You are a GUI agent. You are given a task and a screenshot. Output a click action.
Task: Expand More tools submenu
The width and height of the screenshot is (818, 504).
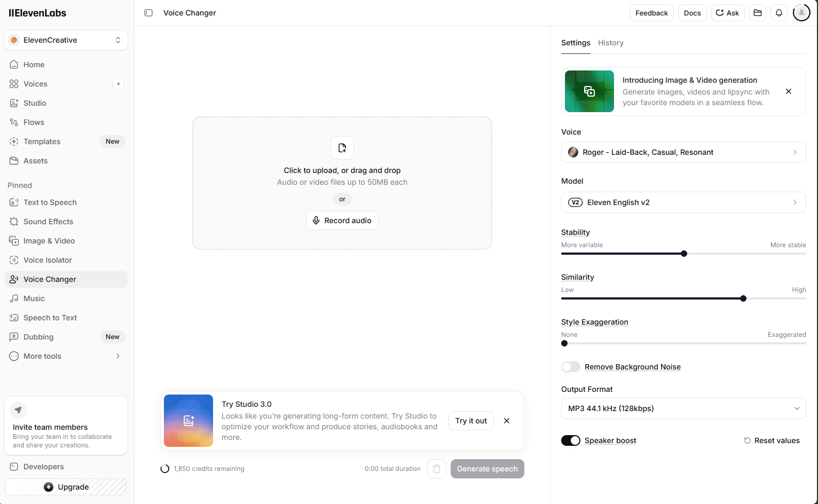(66, 356)
